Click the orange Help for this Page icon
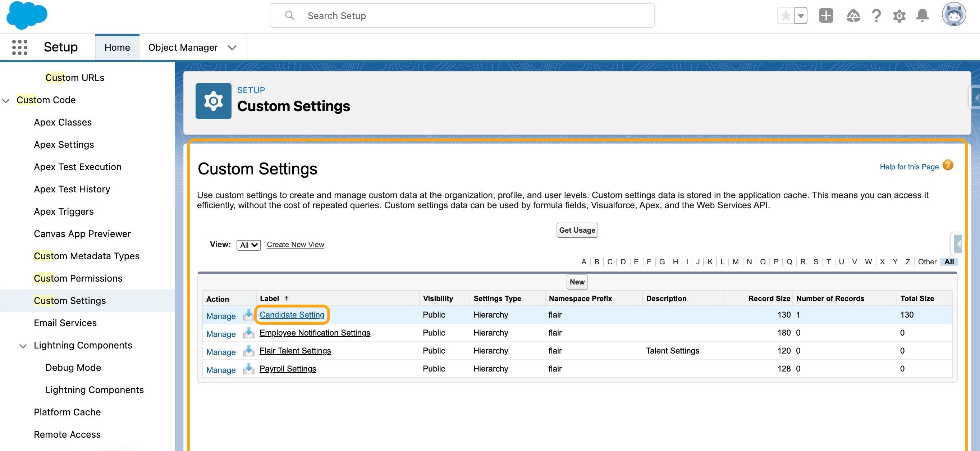This screenshot has height=451, width=980. (948, 165)
